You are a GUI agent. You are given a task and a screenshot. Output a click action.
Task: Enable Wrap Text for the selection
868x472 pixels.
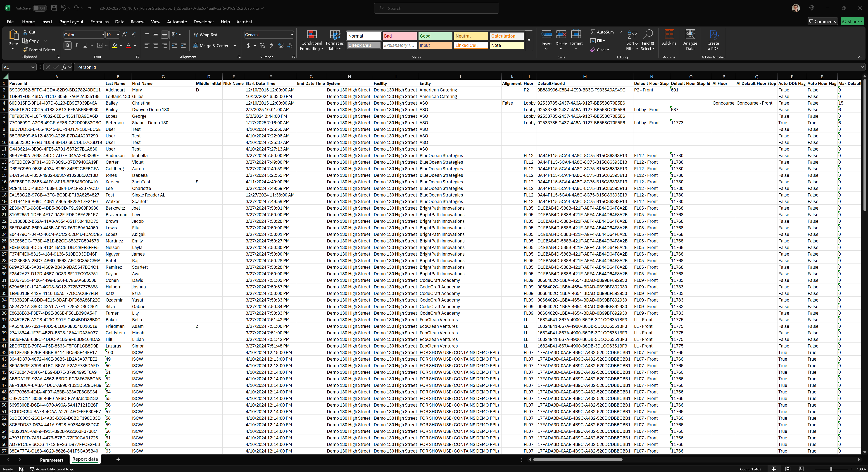coord(206,34)
